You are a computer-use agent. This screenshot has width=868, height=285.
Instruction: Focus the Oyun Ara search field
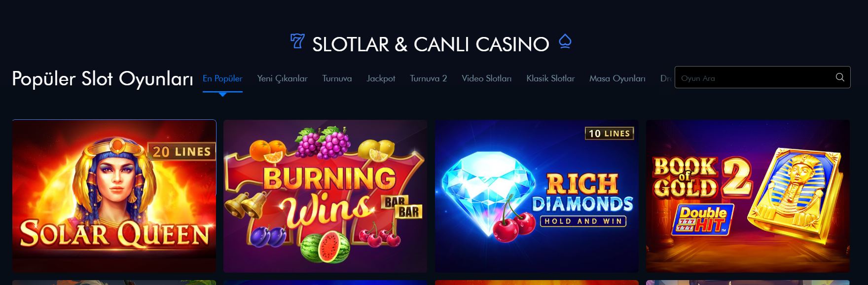(x=762, y=77)
